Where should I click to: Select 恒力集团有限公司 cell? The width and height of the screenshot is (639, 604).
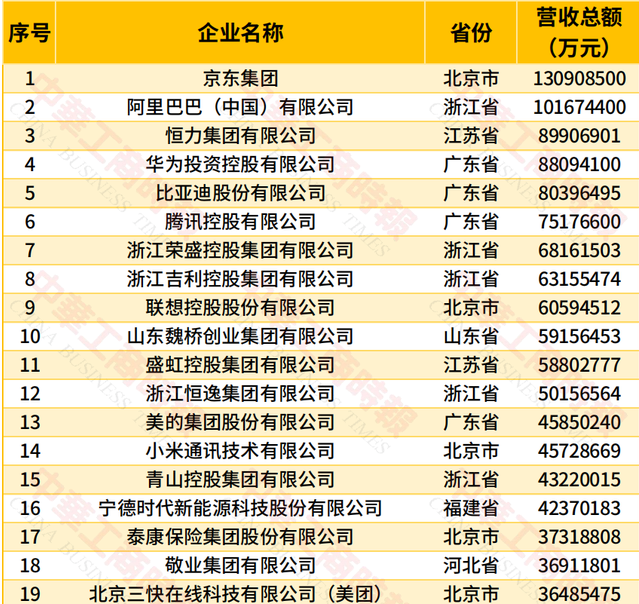[x=240, y=136]
